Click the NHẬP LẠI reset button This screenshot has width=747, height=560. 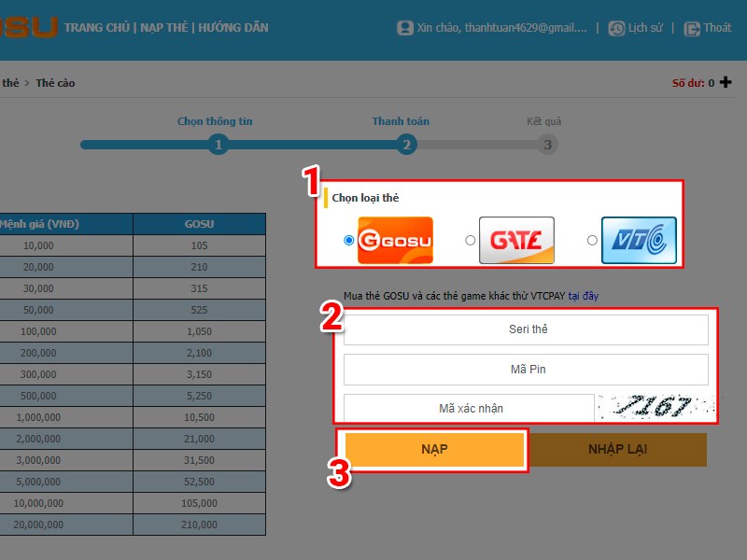point(617,449)
